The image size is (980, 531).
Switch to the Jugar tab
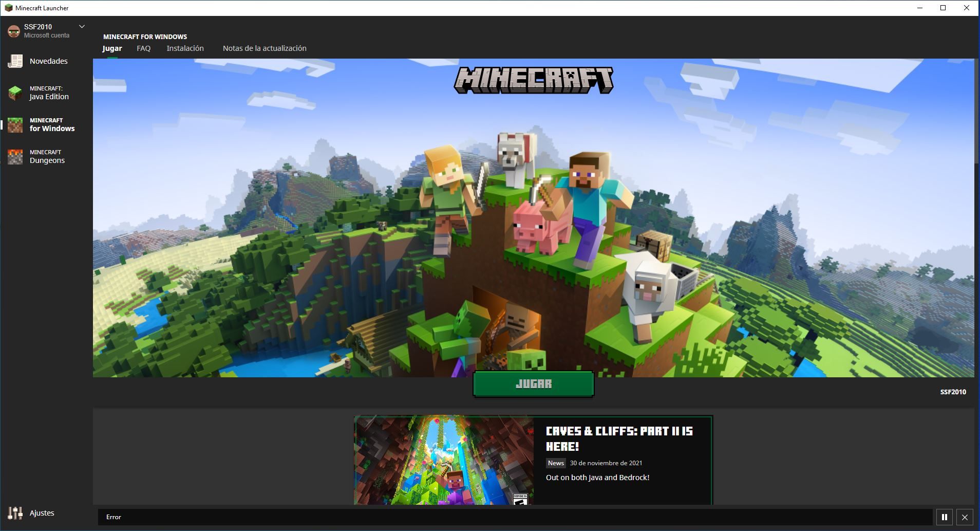112,48
